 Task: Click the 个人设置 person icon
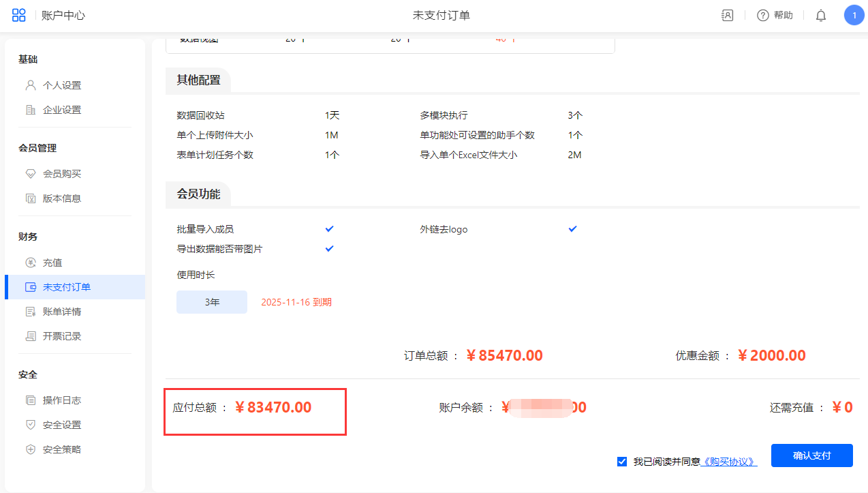pos(30,85)
